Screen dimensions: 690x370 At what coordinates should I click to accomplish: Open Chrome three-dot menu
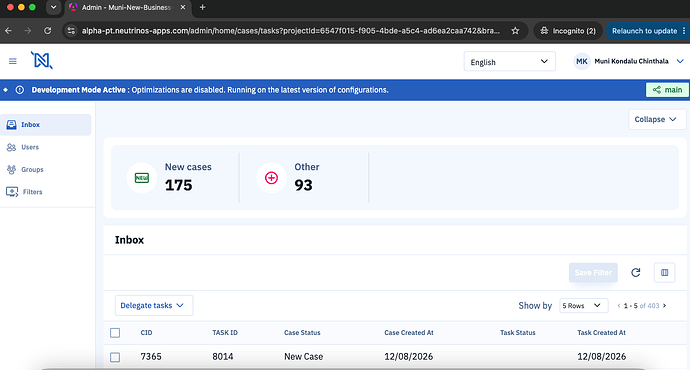coord(684,31)
